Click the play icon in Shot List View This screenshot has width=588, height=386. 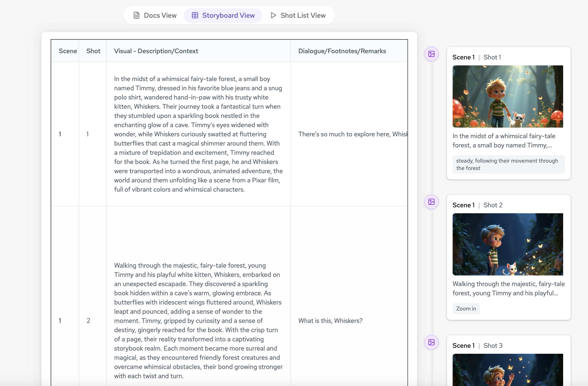click(273, 15)
